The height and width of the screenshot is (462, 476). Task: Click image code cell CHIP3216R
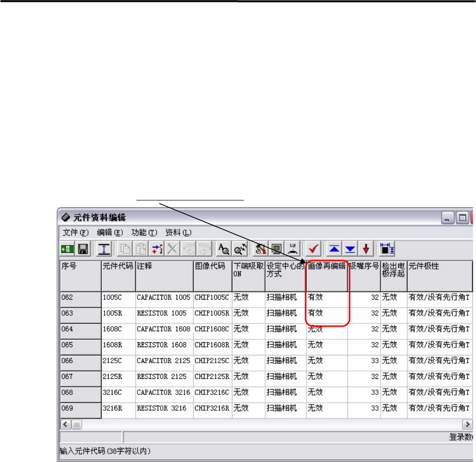tap(212, 410)
